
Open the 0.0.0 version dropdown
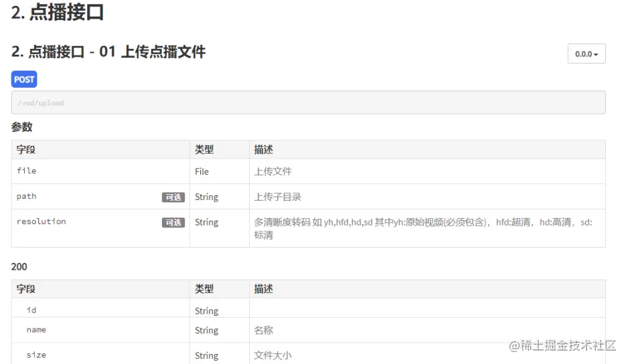[x=586, y=54]
